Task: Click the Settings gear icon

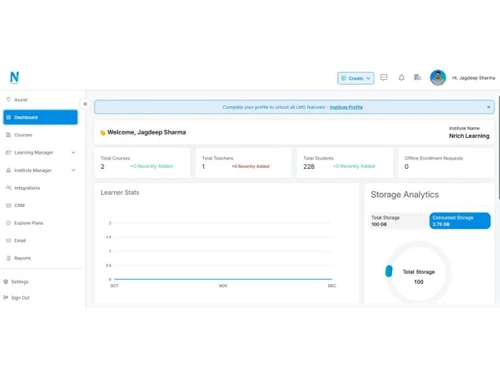Action: click(6, 282)
